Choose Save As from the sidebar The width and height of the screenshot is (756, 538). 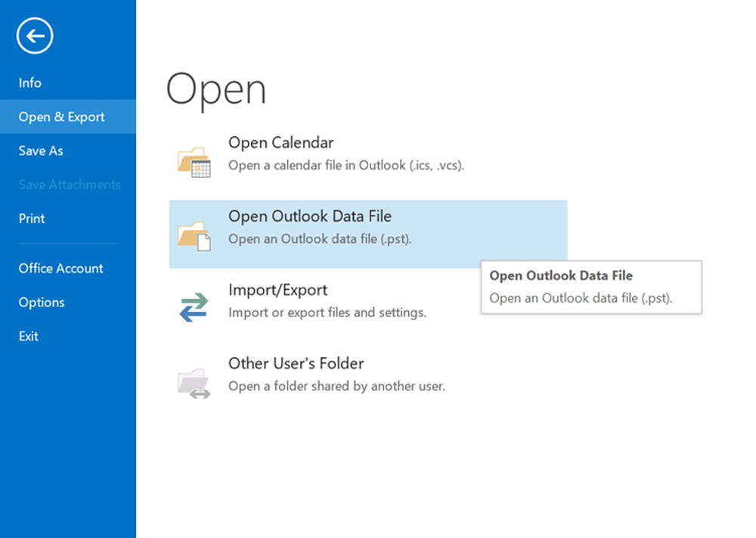tap(41, 151)
